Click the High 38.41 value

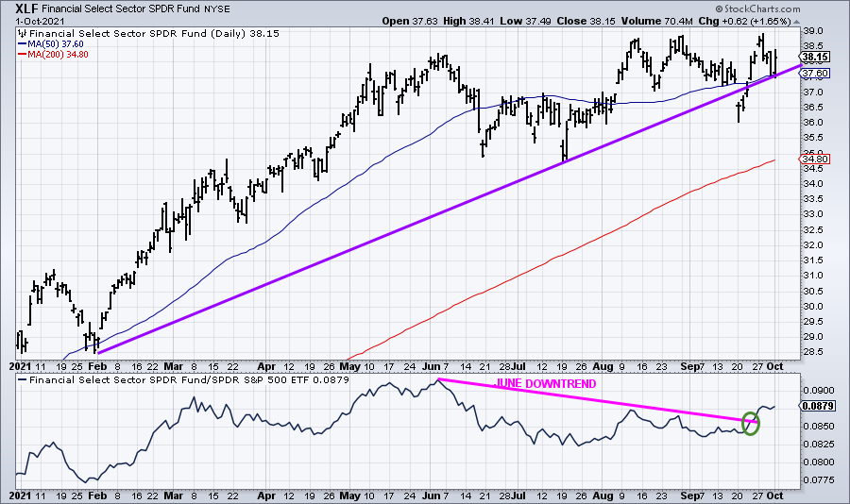tap(468, 21)
